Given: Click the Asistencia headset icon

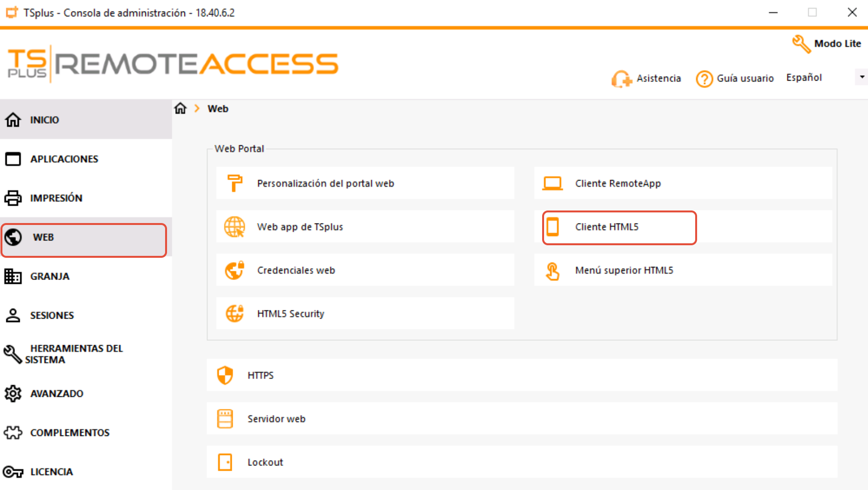Looking at the screenshot, I should [621, 79].
